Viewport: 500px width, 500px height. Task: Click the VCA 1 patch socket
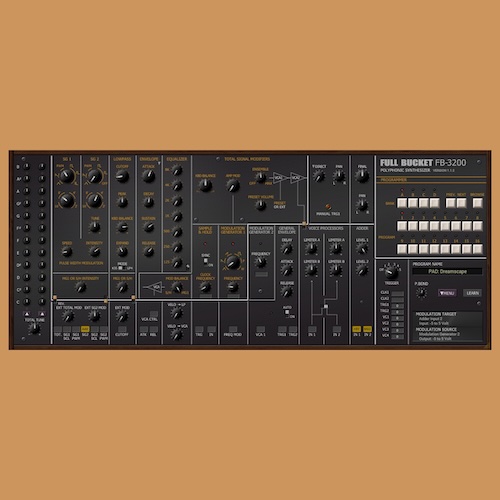pos(260,329)
